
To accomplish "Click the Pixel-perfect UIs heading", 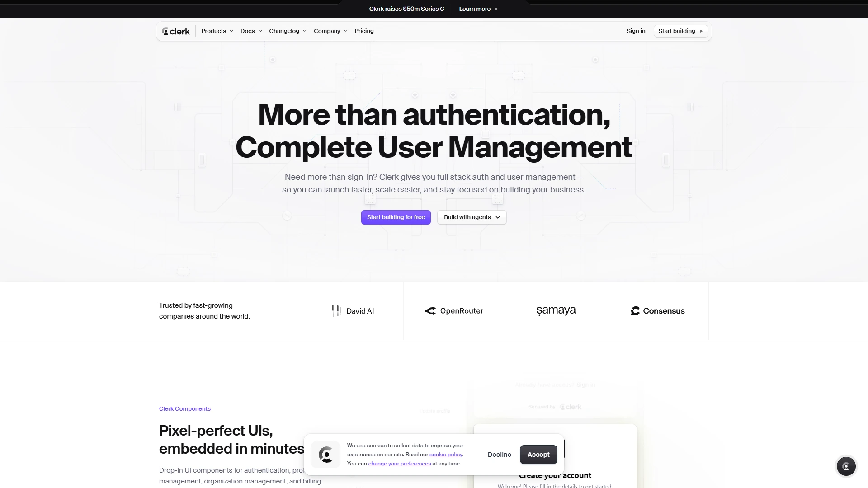I will point(231,440).
